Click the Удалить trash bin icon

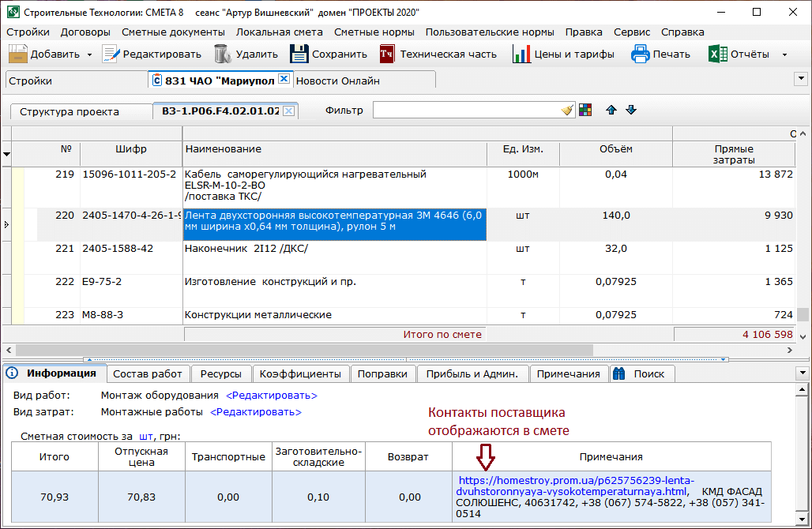click(x=223, y=54)
